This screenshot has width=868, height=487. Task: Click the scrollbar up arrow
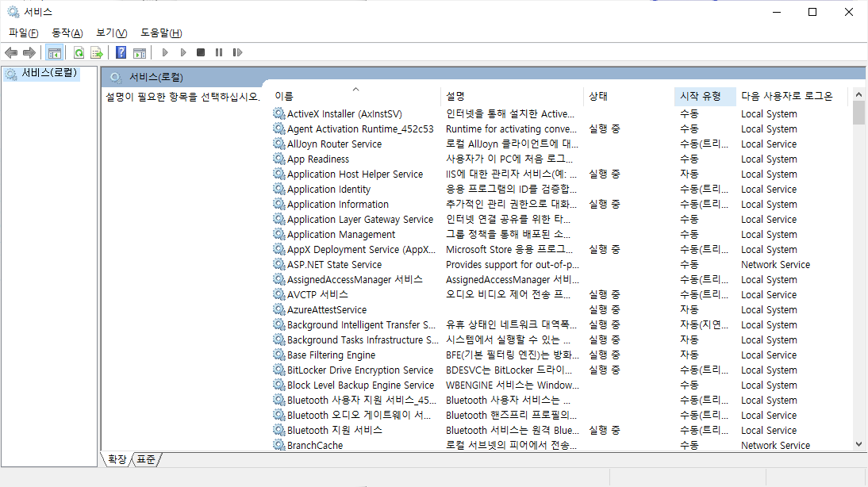tap(858, 94)
